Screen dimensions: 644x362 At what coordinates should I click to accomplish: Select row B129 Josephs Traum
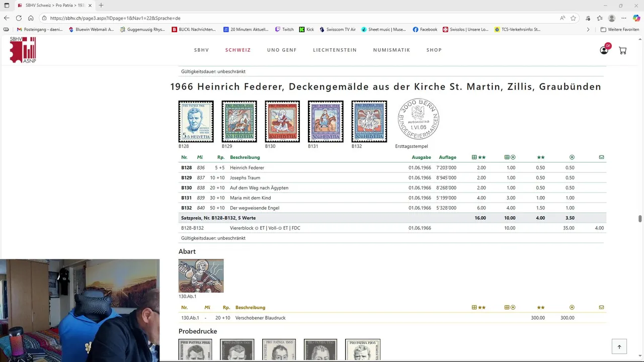coord(392,177)
